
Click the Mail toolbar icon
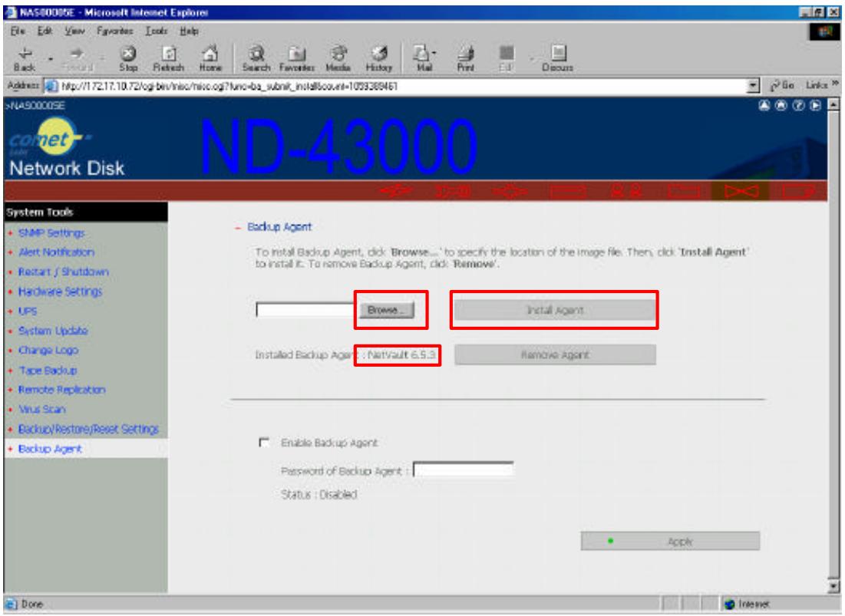422,58
